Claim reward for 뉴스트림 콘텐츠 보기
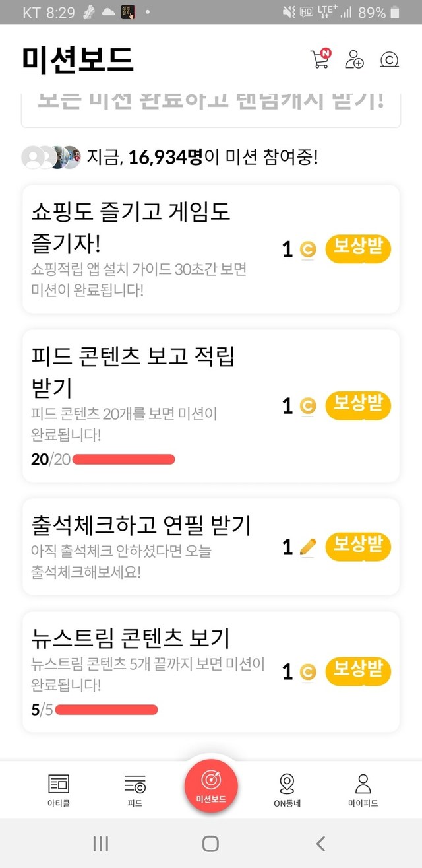The image size is (422, 868). coord(358,672)
